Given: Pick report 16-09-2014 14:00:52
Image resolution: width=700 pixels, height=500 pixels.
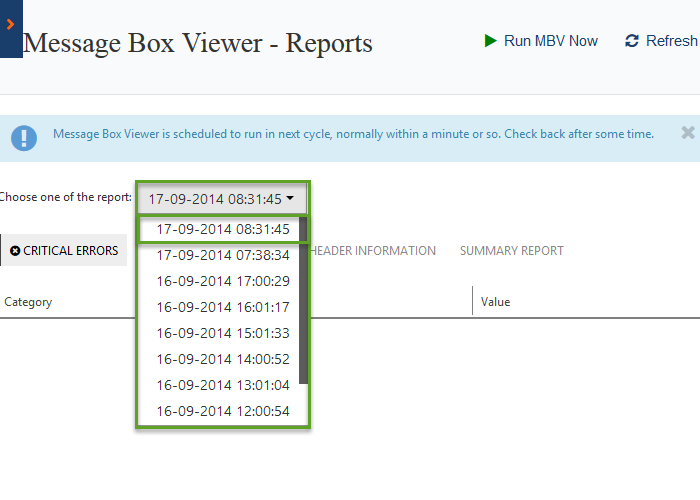Looking at the screenshot, I should (222, 359).
